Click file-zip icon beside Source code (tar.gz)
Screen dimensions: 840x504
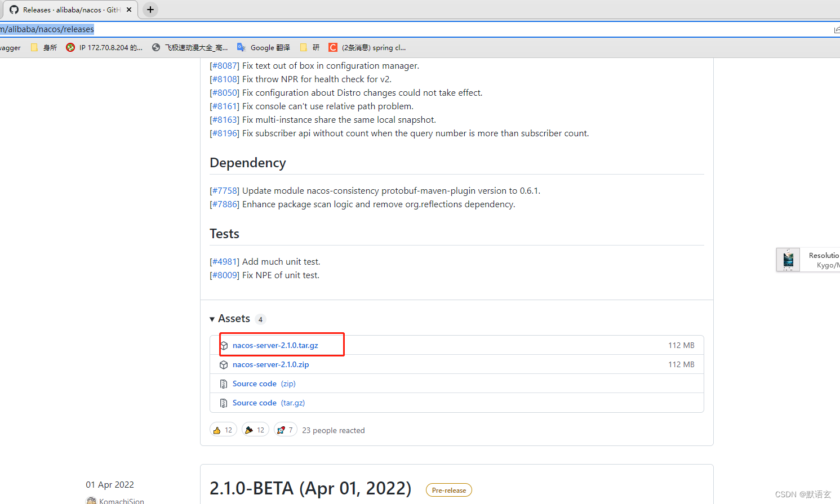(x=224, y=403)
